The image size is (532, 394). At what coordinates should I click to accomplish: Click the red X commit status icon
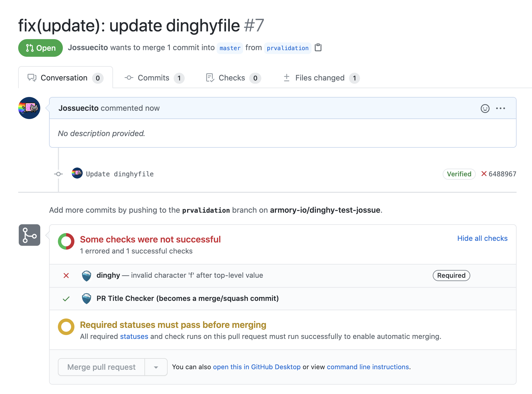tap(484, 174)
